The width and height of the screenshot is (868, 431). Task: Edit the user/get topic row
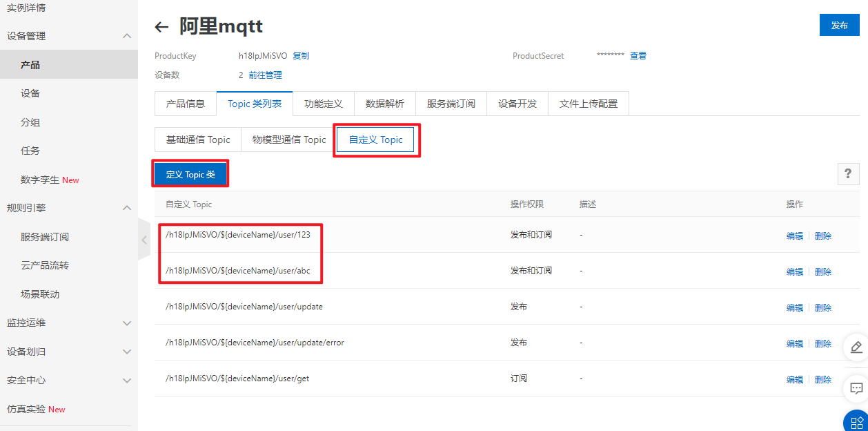tap(795, 379)
